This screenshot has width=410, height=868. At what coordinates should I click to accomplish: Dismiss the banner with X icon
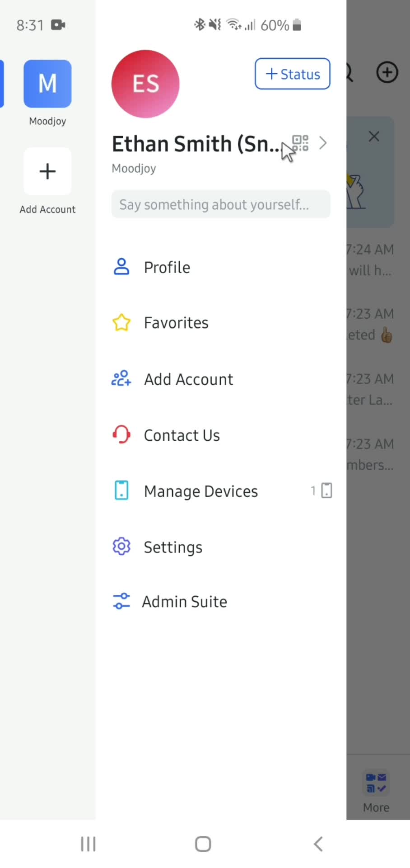(x=374, y=137)
